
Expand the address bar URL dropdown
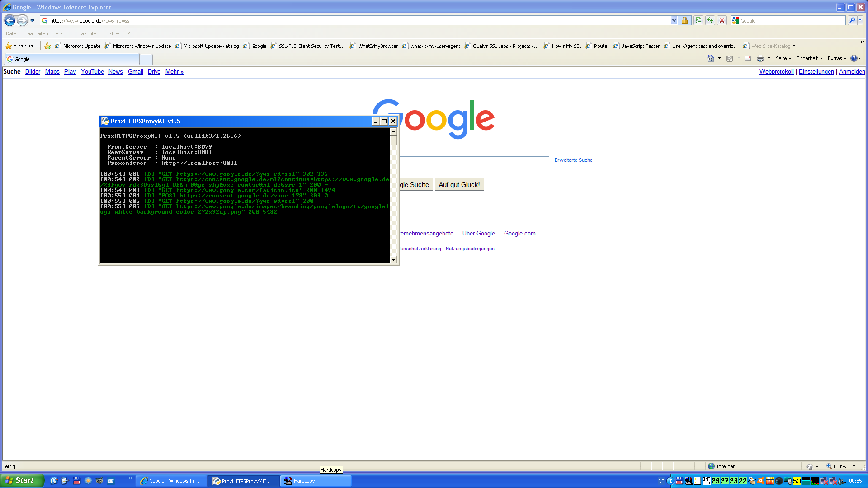[x=674, y=21]
